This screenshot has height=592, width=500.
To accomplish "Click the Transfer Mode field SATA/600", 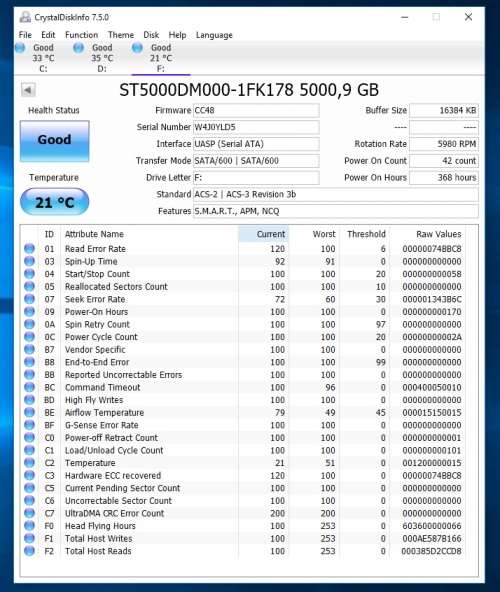I will 256,161.
